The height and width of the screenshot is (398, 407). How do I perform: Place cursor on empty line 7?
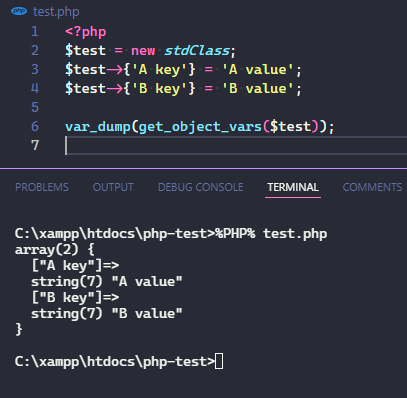236,146
